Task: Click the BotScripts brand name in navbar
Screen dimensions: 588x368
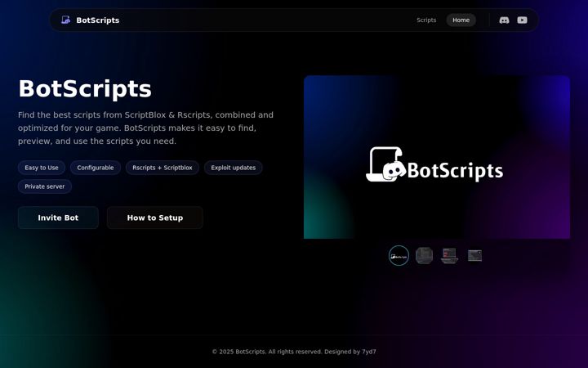Action: (x=98, y=20)
